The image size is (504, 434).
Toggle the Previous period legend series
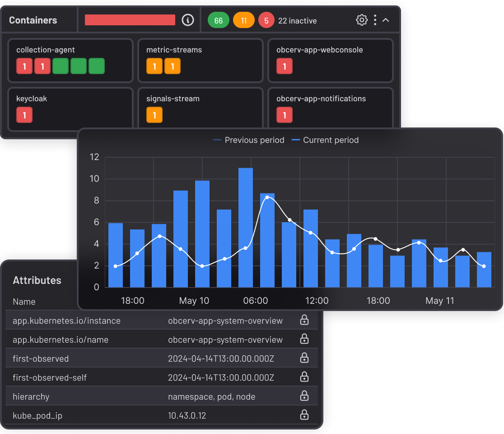click(249, 140)
